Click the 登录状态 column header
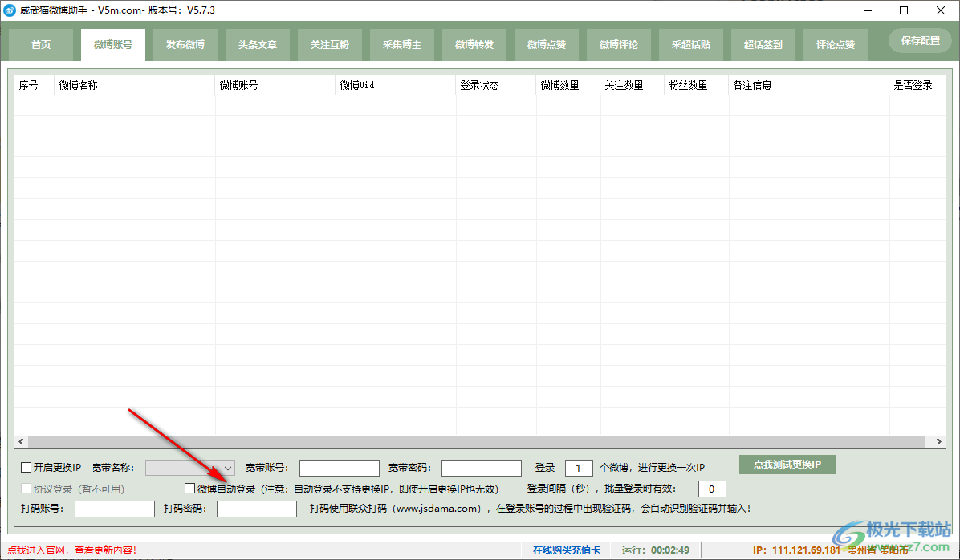The height and width of the screenshot is (560, 960). coord(497,85)
